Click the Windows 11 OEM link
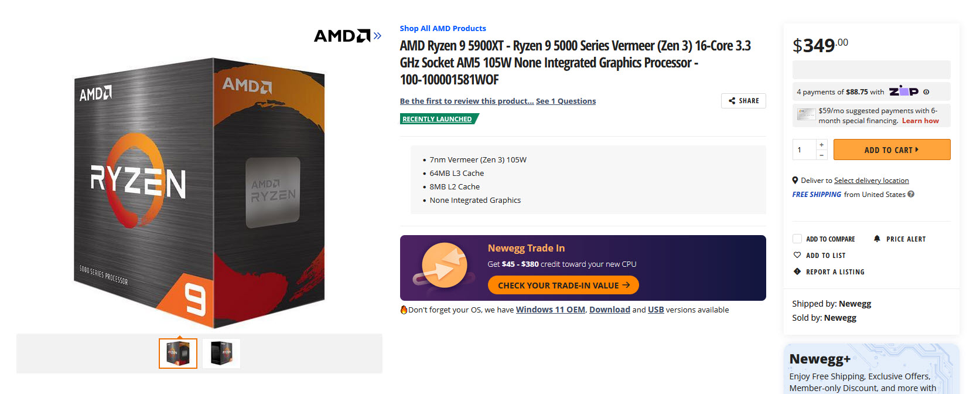 pyautogui.click(x=550, y=309)
